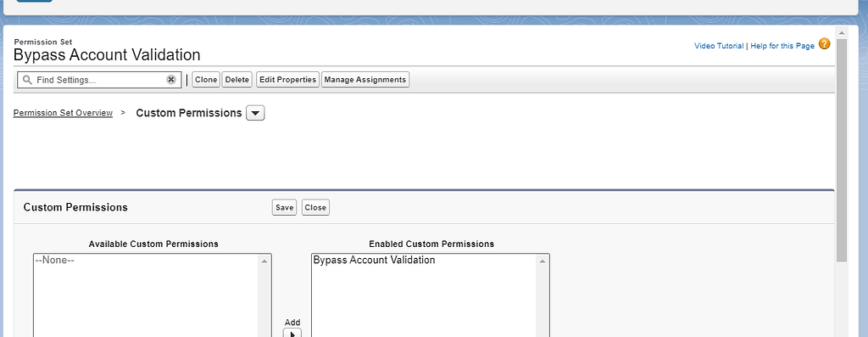Open Manage Assignments
The image size is (868, 337).
pyautogui.click(x=365, y=80)
